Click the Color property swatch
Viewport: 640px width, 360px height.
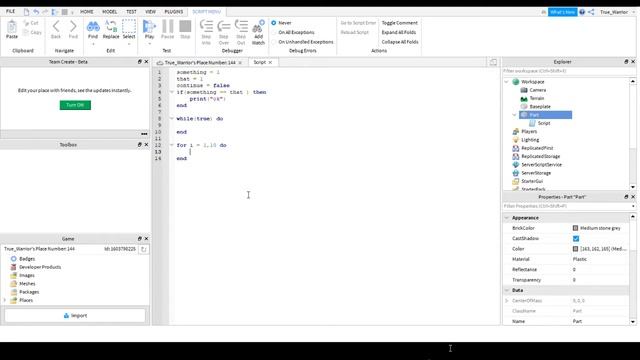click(x=576, y=249)
